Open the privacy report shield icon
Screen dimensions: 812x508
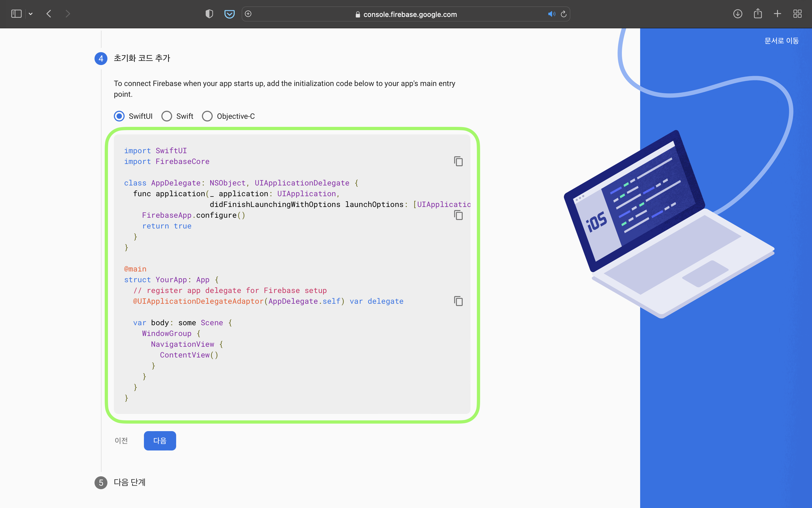[209, 14]
